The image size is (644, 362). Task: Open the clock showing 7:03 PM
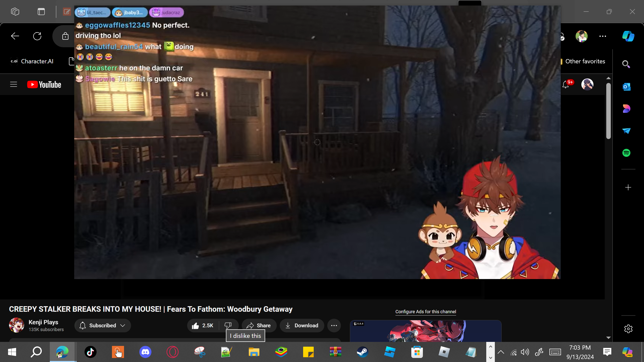point(580,352)
